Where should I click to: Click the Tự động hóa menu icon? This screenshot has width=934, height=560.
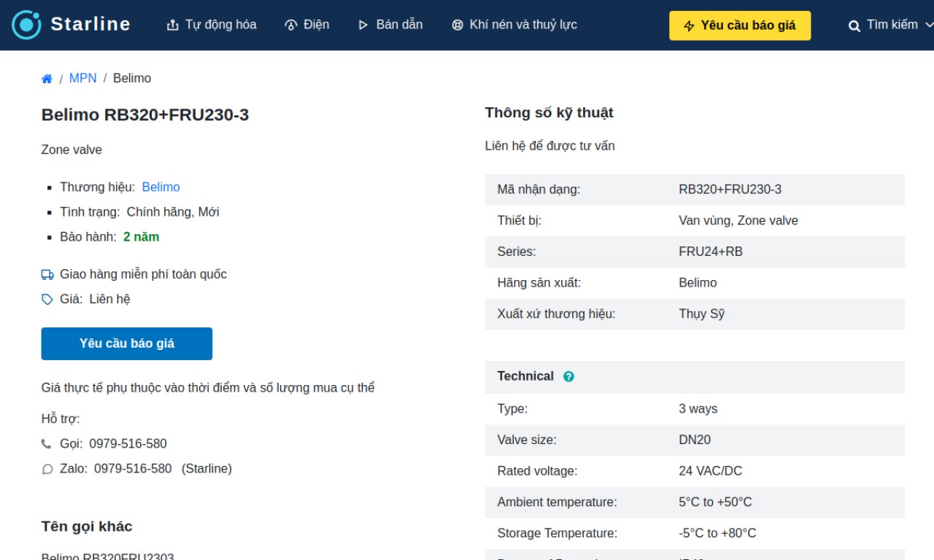coord(172,26)
